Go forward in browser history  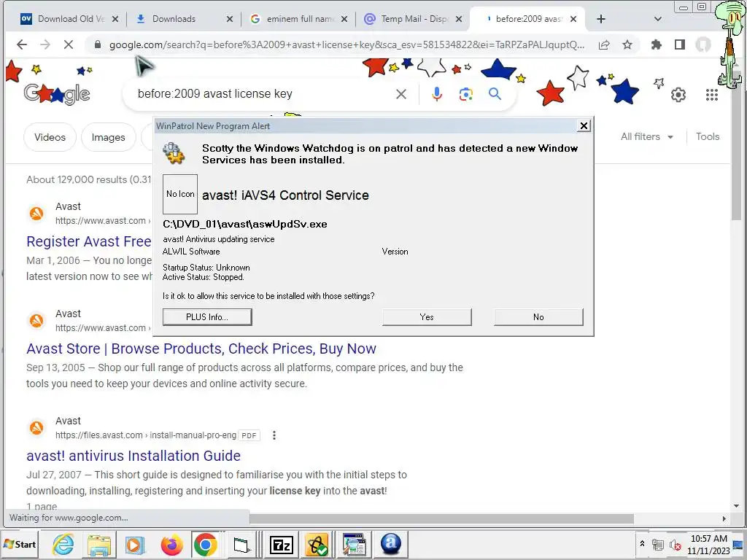click(44, 44)
